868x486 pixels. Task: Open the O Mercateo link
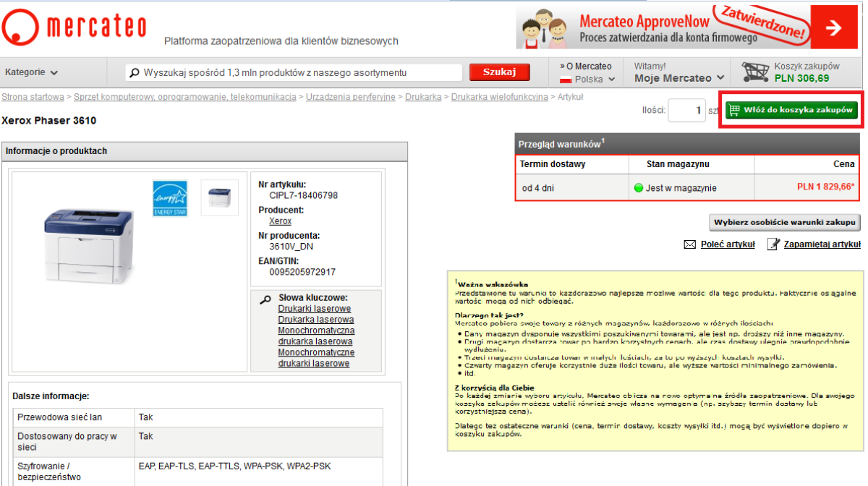click(x=588, y=66)
